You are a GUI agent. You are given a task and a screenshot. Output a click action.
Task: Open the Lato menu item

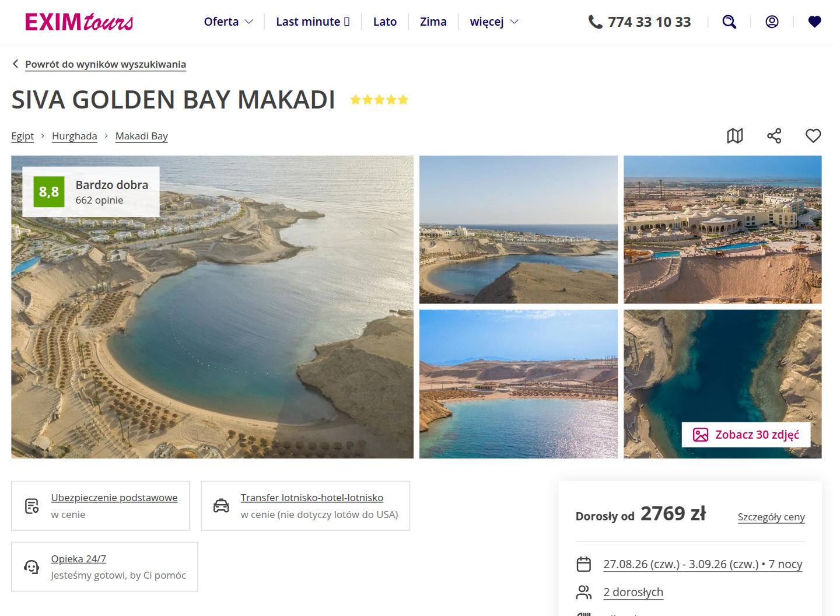coord(385,22)
